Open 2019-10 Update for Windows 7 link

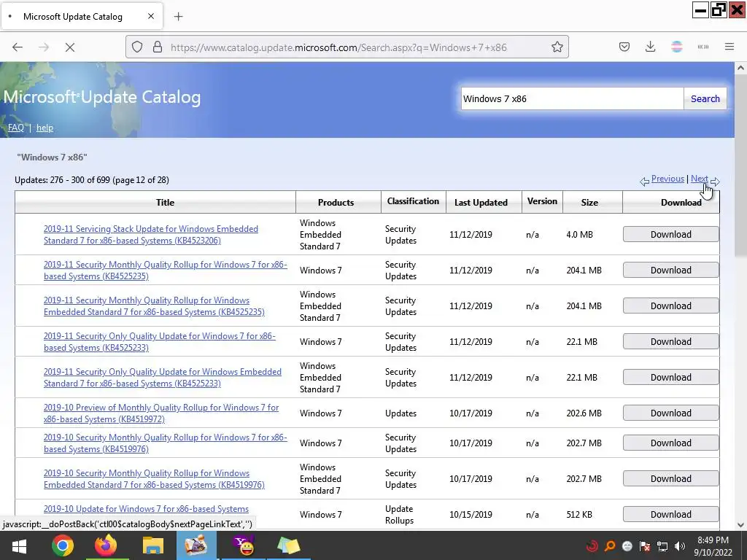pyautogui.click(x=146, y=508)
